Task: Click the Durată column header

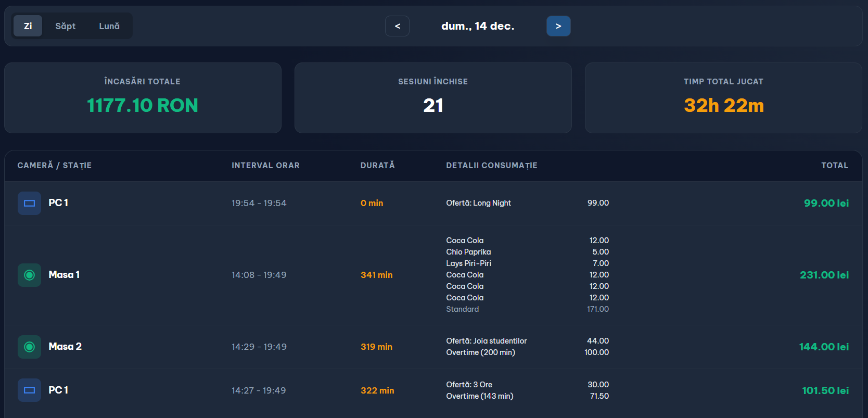Action: pyautogui.click(x=378, y=166)
